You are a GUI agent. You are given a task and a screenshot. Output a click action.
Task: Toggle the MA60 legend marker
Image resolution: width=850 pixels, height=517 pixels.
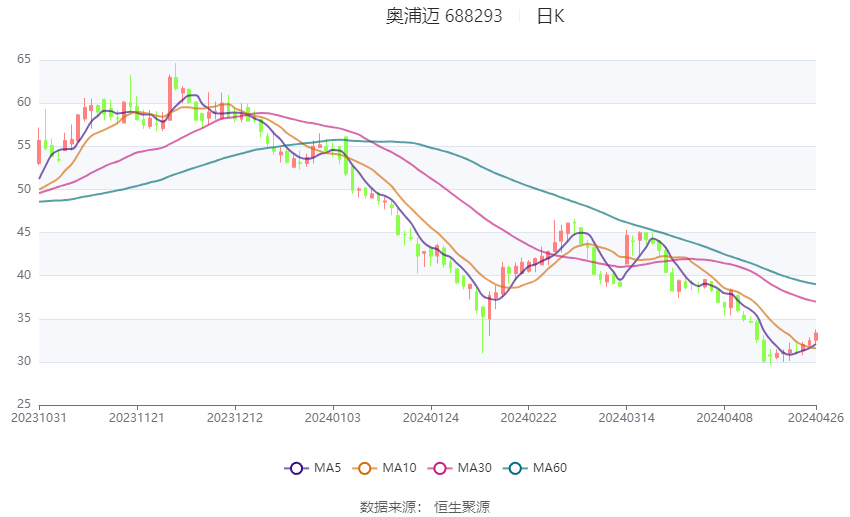(516, 468)
